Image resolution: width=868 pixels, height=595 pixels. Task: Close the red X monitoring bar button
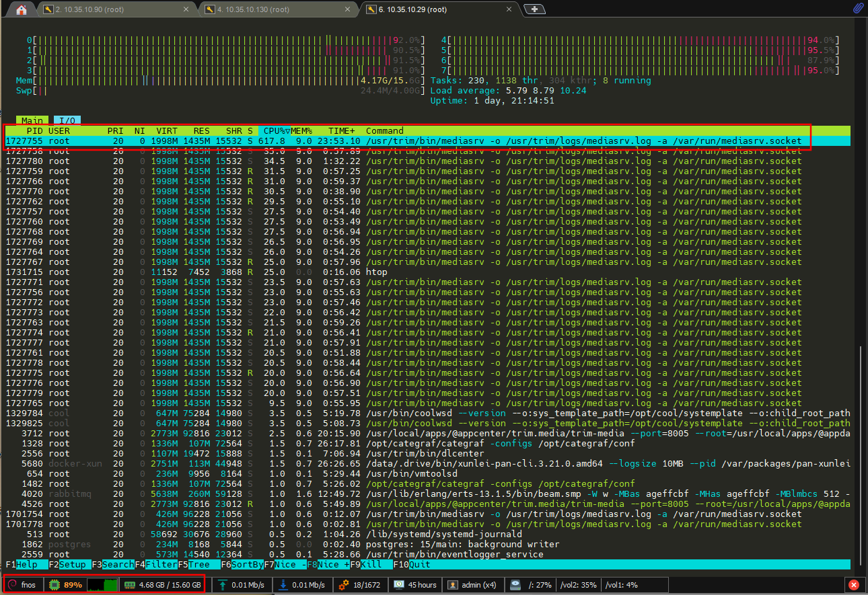[x=854, y=585]
